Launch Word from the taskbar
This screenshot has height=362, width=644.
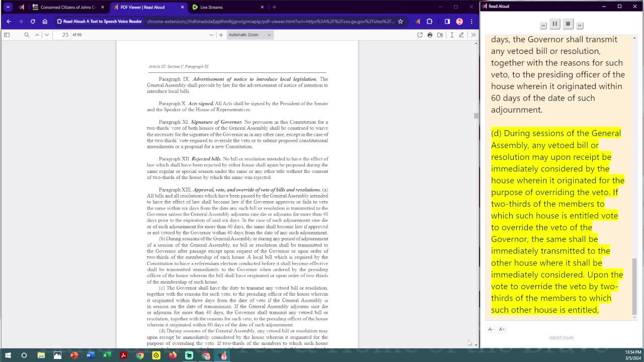[x=90, y=355]
